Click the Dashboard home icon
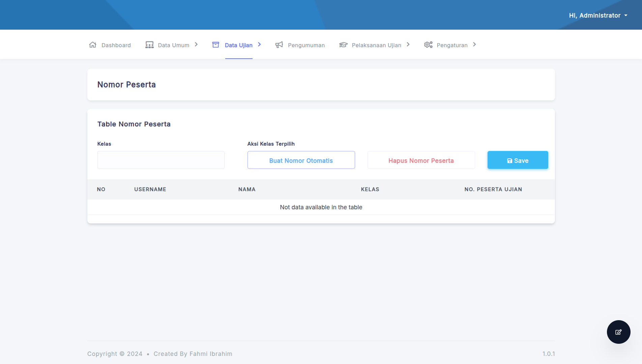This screenshot has width=642, height=364. (93, 45)
